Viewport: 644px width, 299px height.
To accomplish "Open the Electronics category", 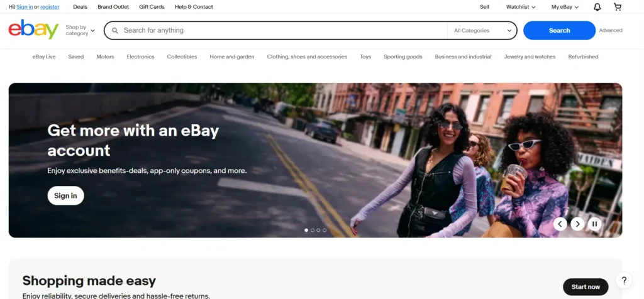I will (x=140, y=57).
